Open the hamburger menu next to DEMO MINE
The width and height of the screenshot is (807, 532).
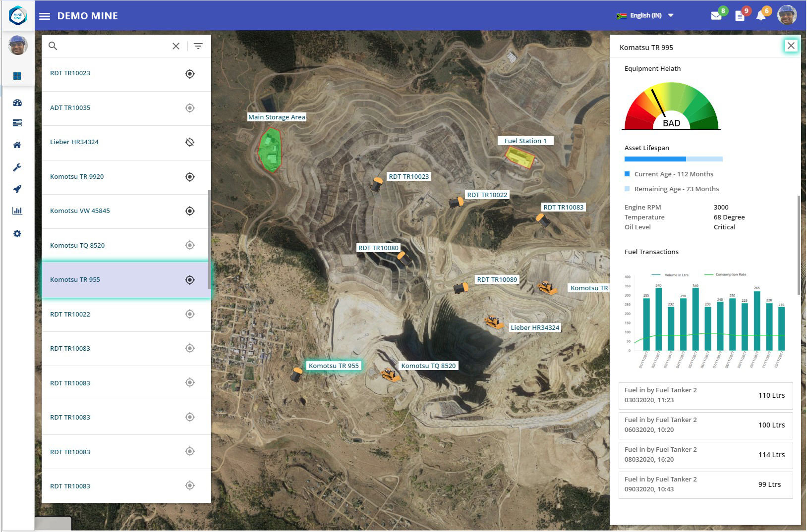[45, 16]
